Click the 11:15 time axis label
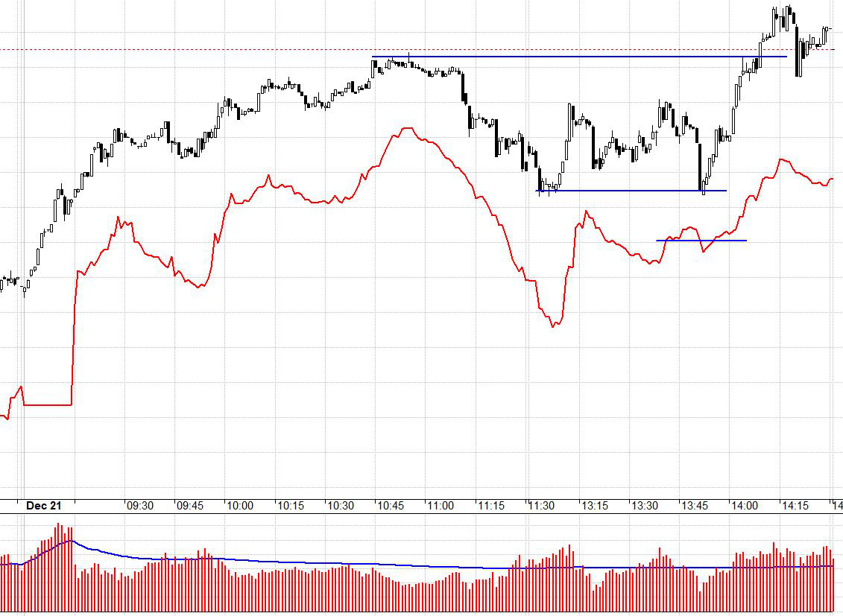 491,506
